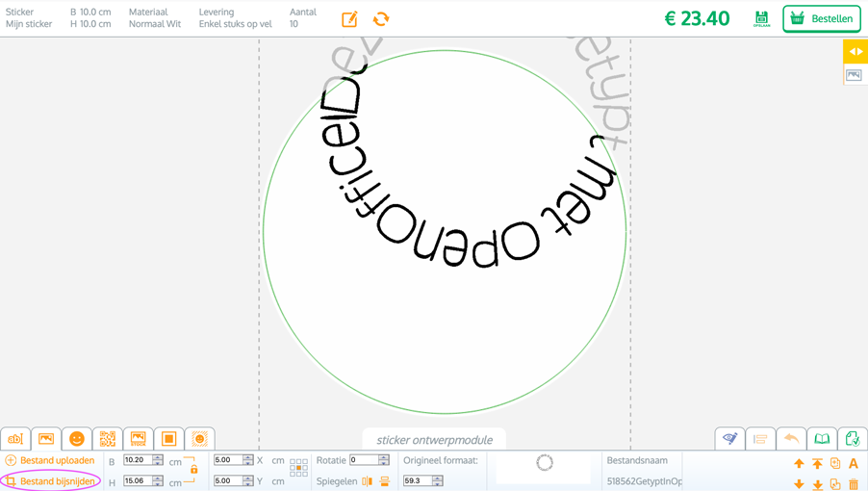Click the green Opslaan save icon
The image size is (868, 491).
(762, 19)
